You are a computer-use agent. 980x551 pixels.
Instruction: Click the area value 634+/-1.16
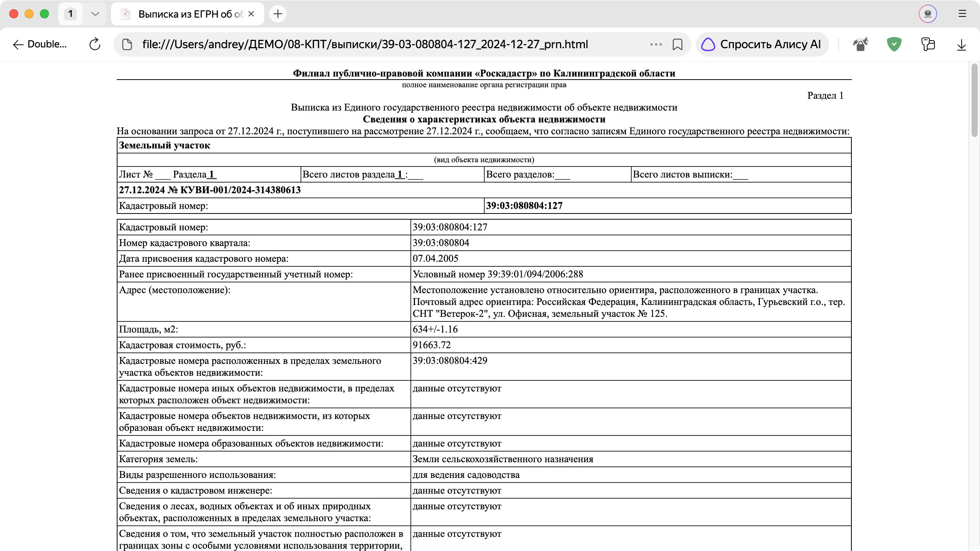[435, 329]
